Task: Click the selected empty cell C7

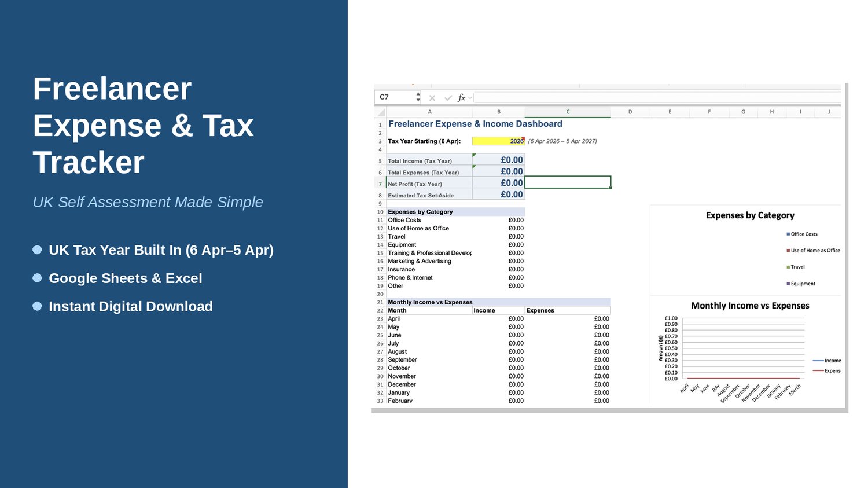Action: point(568,182)
